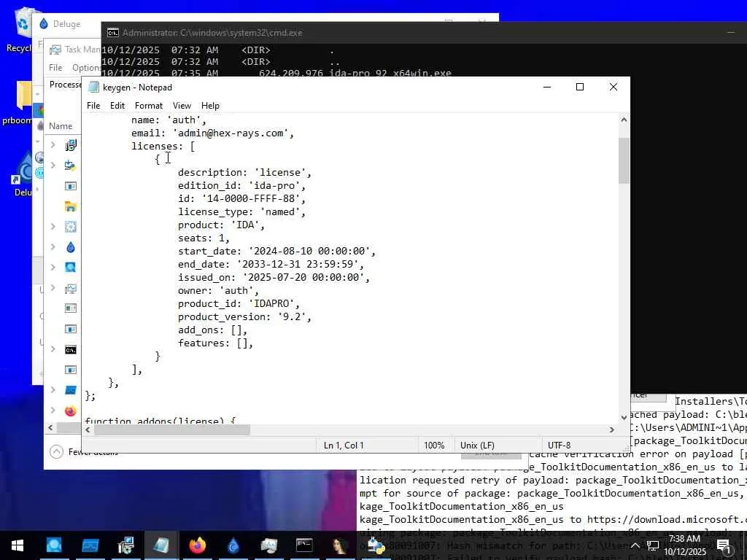Expand the Firefox process row
747x560 pixels.
pyautogui.click(x=53, y=411)
